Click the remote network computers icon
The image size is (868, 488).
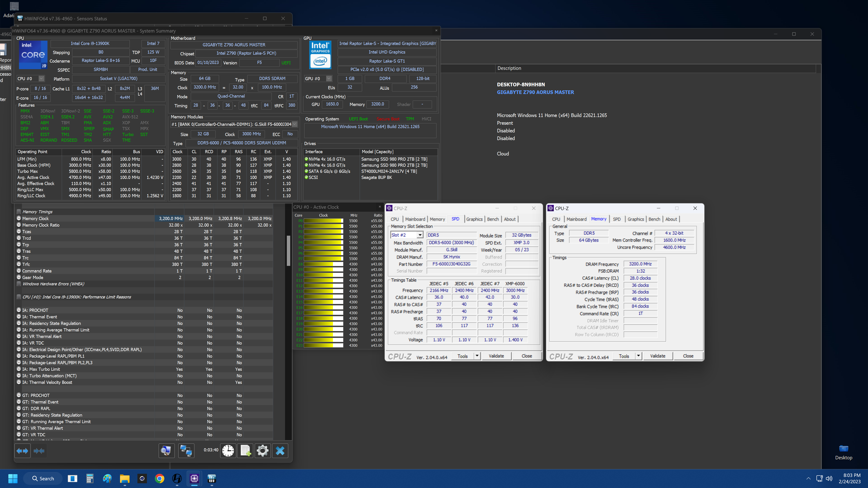pyautogui.click(x=186, y=451)
